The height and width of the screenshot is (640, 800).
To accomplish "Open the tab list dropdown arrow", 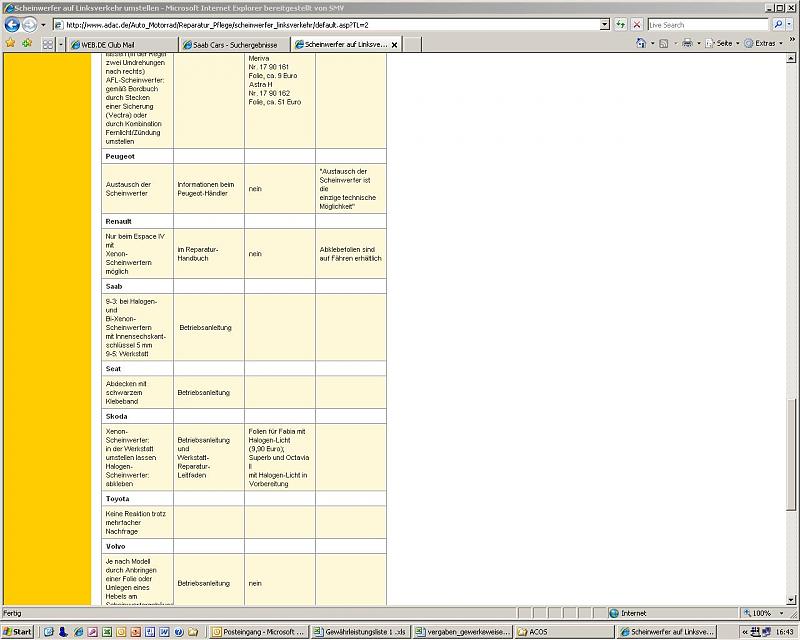I will tap(61, 44).
